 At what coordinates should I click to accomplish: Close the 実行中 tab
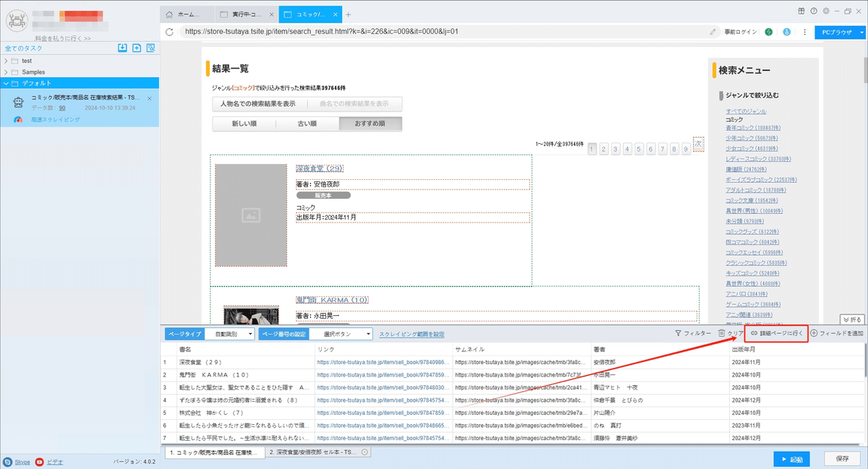[x=271, y=14]
